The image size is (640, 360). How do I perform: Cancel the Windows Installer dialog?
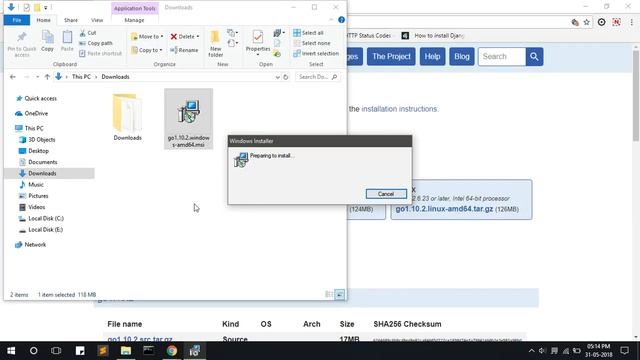[x=386, y=194]
